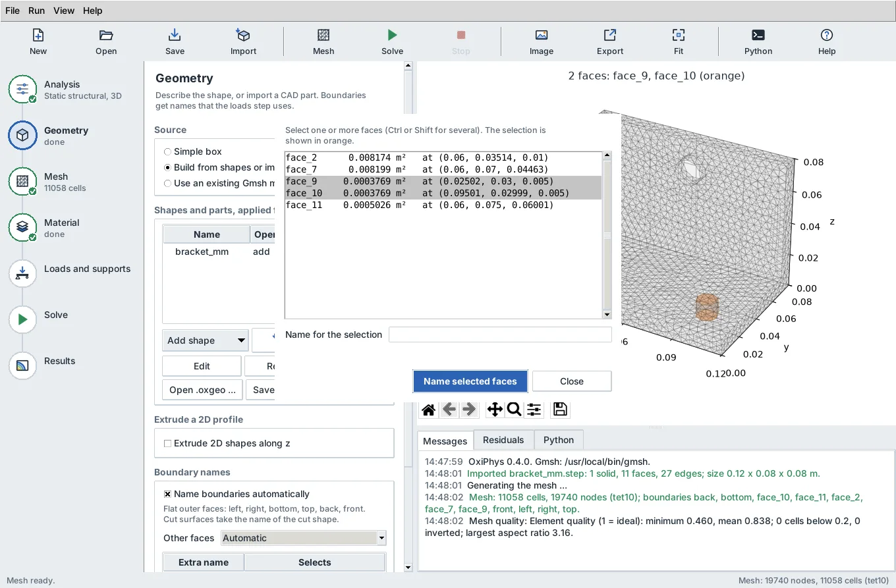Image resolution: width=896 pixels, height=588 pixels.
Task: Click the Open .oxgeo button
Action: click(202, 390)
